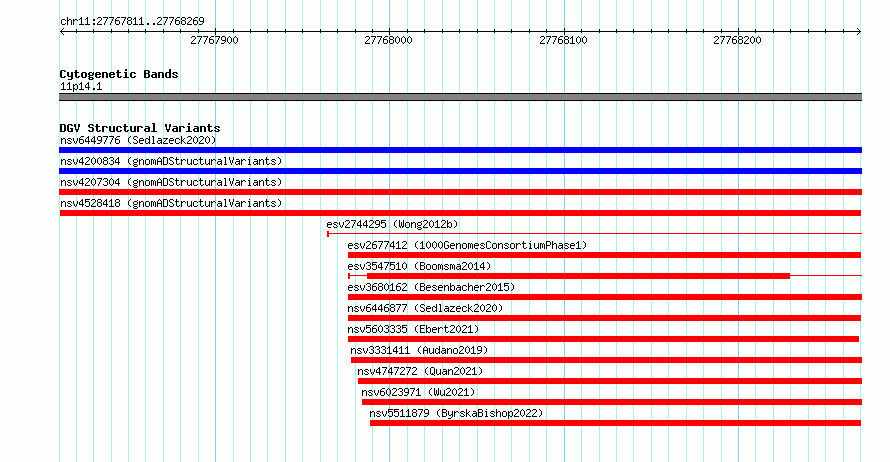Image resolution: width=890 pixels, height=462 pixels.
Task: Click the chr11:27767811..27768269 coordinates text
Action: pyautogui.click(x=132, y=22)
